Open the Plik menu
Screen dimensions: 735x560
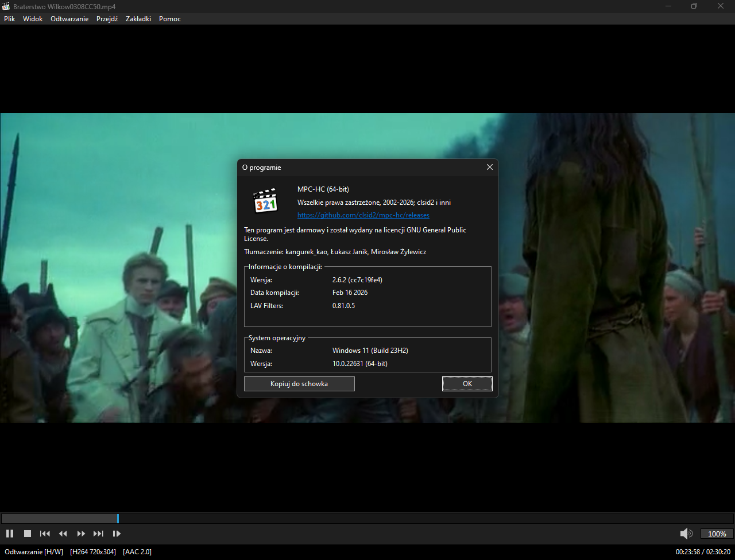[10, 19]
